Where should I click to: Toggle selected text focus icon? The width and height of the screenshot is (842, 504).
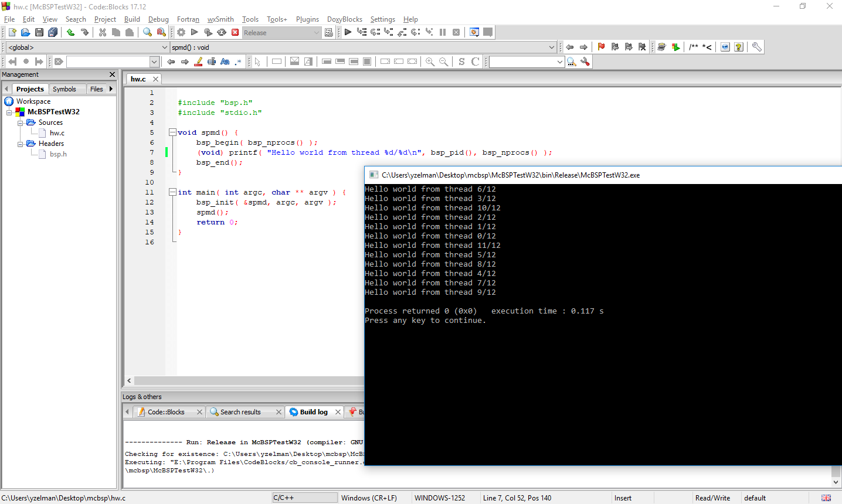212,62
